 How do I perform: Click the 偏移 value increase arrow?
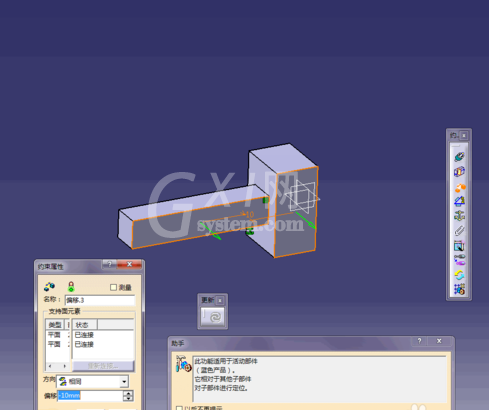(x=128, y=393)
